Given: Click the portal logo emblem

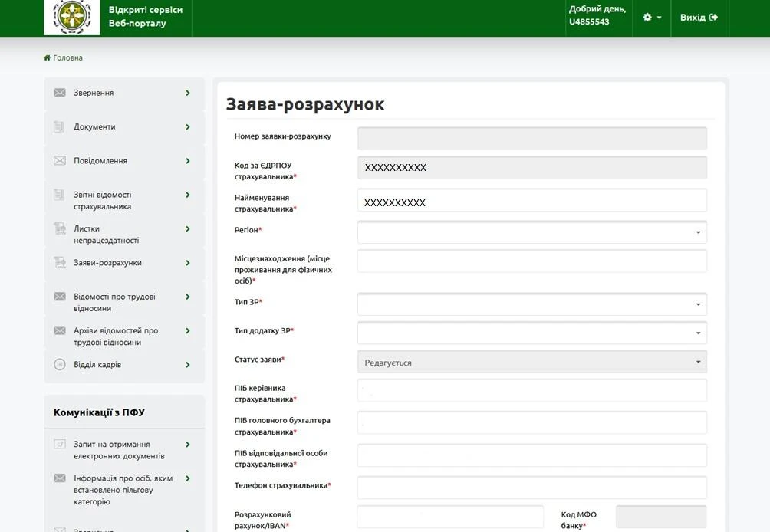Looking at the screenshot, I should pos(71,17).
